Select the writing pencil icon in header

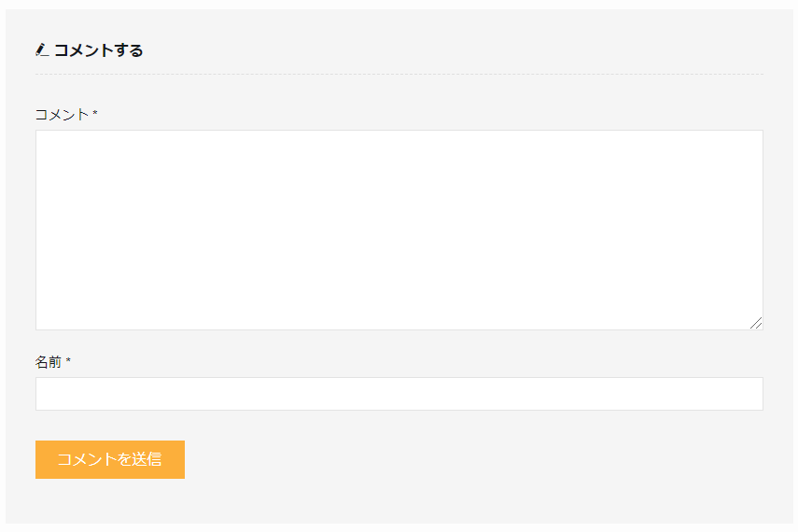pyautogui.click(x=41, y=49)
